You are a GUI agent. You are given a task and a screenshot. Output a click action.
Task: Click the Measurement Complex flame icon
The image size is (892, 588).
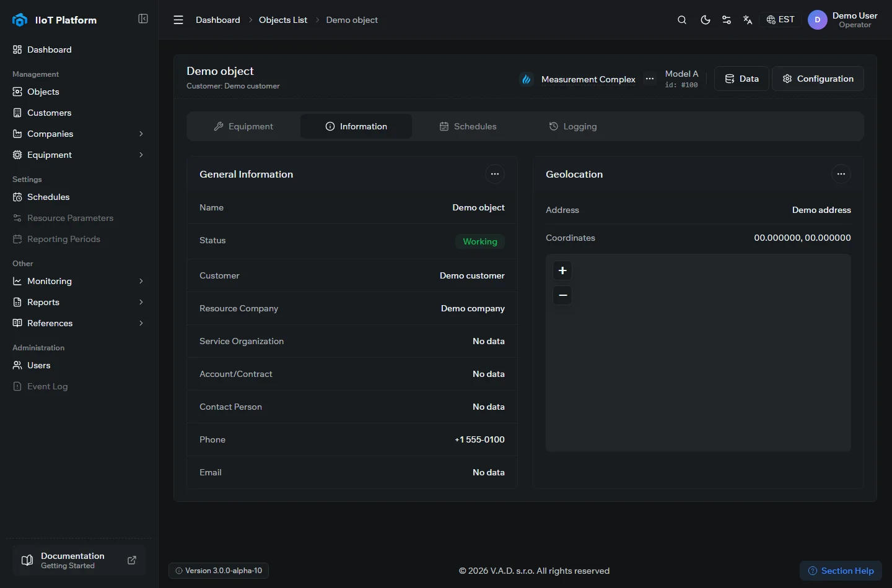527,79
